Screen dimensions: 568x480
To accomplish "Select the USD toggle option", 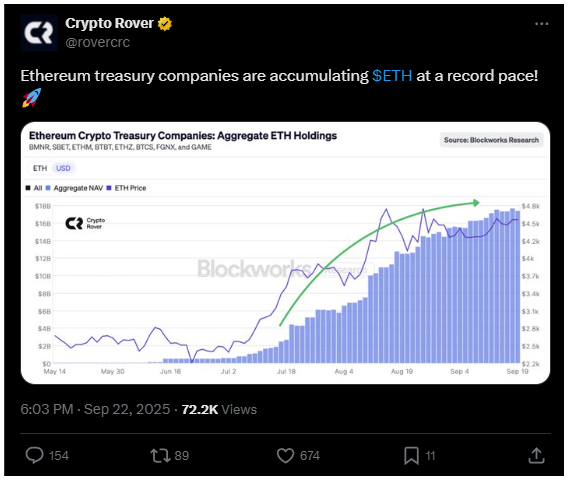I will click(x=63, y=168).
